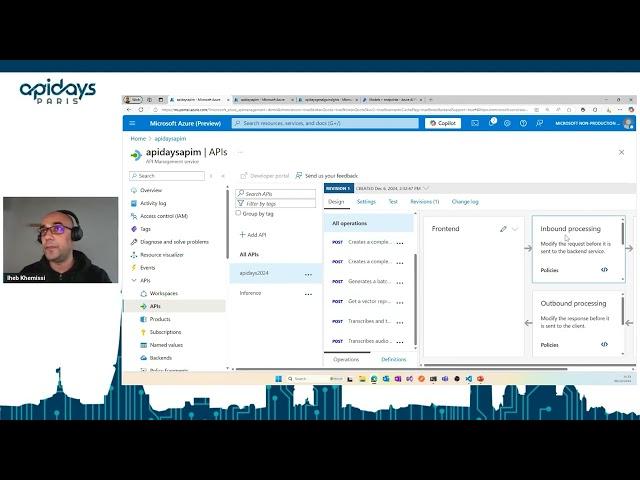Switch to the Design tab
Screen dimensions: 640x480
point(336,202)
